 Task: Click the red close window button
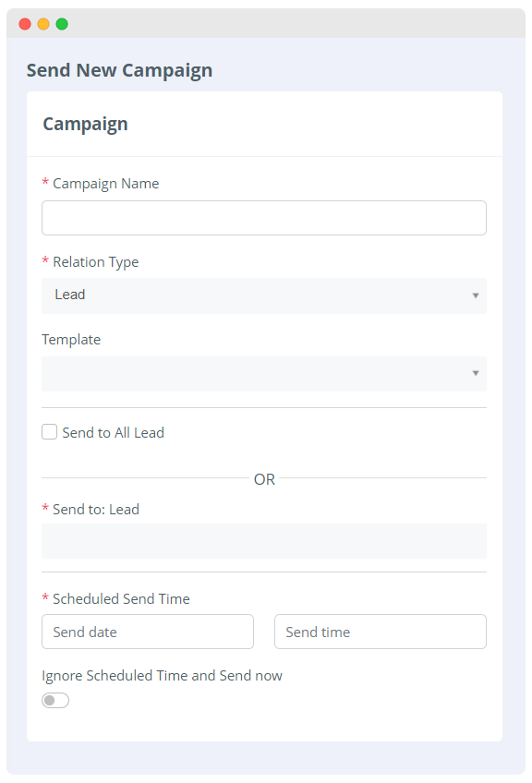click(25, 24)
